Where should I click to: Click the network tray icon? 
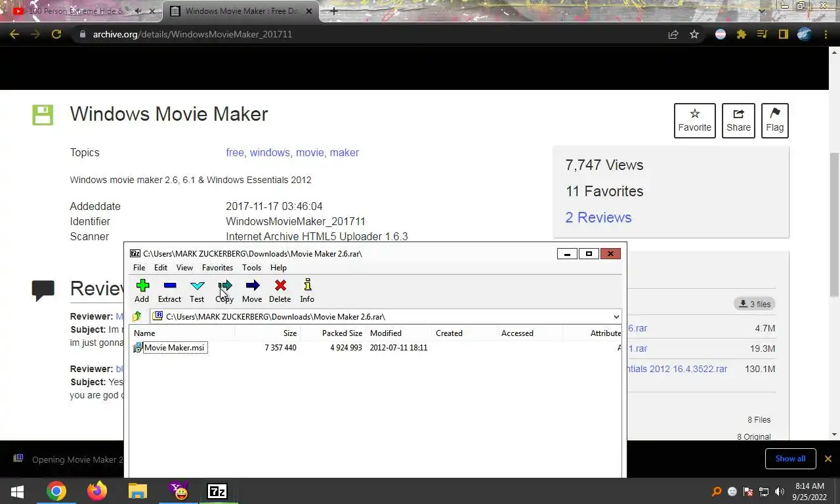pos(764,492)
